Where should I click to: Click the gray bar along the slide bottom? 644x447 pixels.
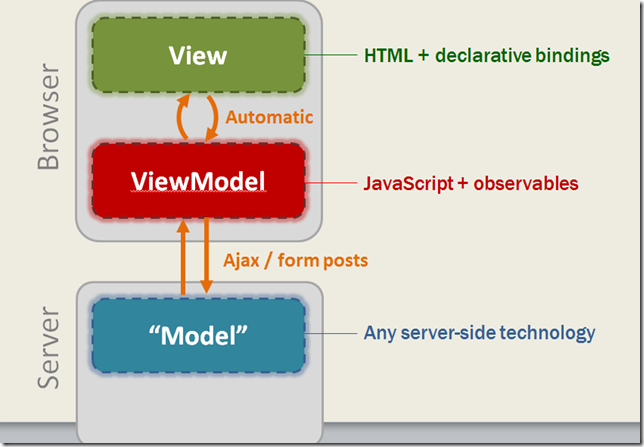point(483,433)
